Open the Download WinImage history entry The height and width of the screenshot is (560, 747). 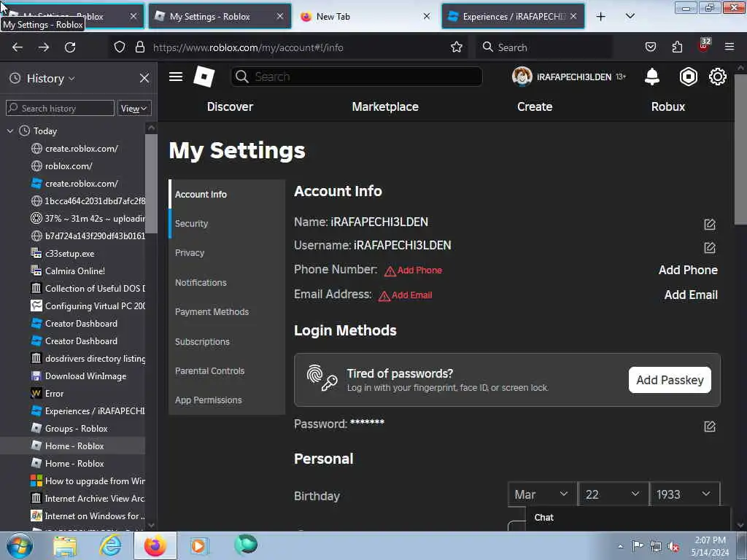point(86,376)
